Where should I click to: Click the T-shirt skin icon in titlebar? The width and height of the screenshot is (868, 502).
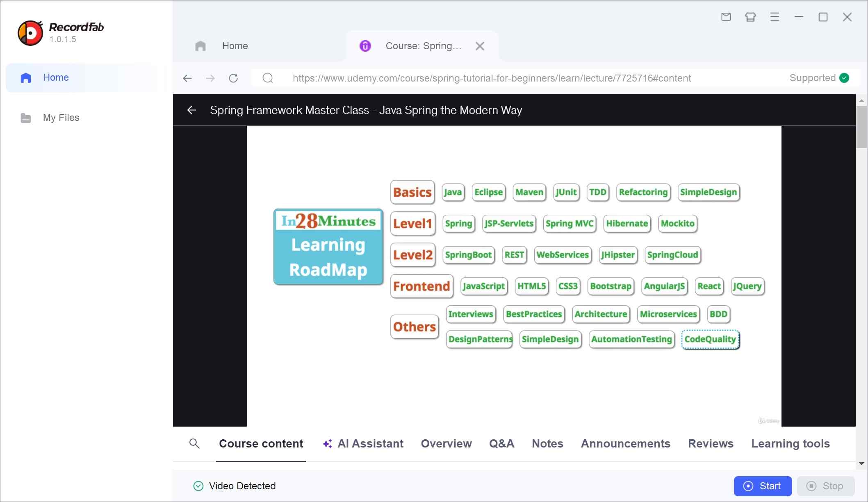(x=750, y=17)
